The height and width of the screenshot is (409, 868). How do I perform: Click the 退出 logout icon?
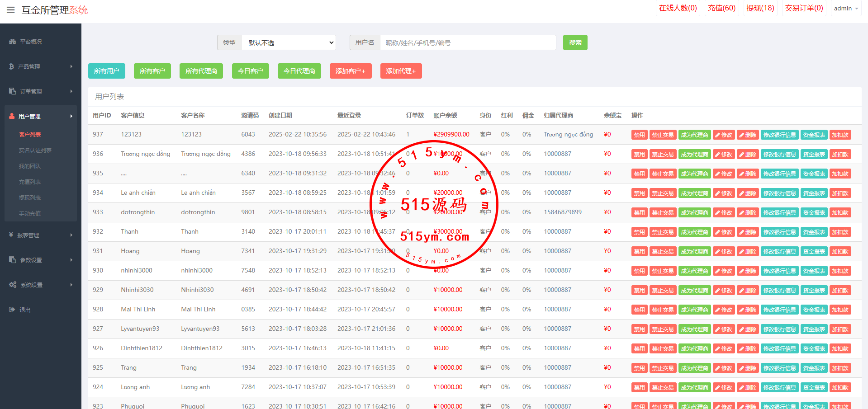click(x=12, y=310)
